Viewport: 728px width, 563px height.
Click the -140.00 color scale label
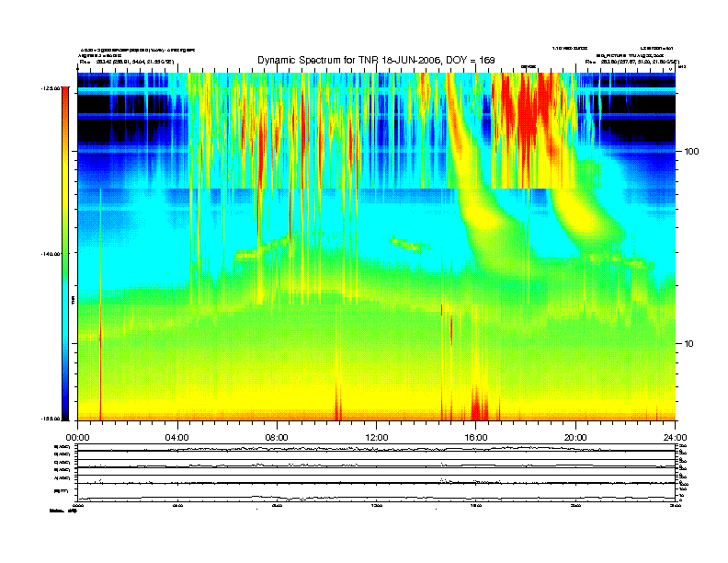point(51,254)
